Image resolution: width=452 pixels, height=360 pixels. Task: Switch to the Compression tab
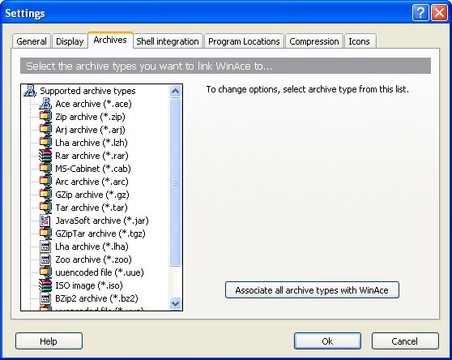[x=314, y=41]
